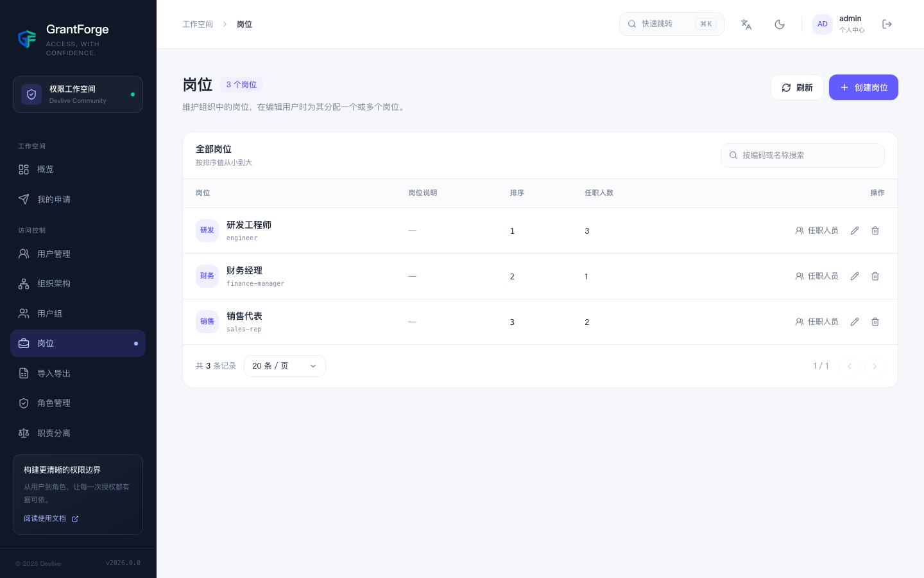924x578 pixels.
Task: View 任职人员 for 销售代表
Action: point(817,322)
